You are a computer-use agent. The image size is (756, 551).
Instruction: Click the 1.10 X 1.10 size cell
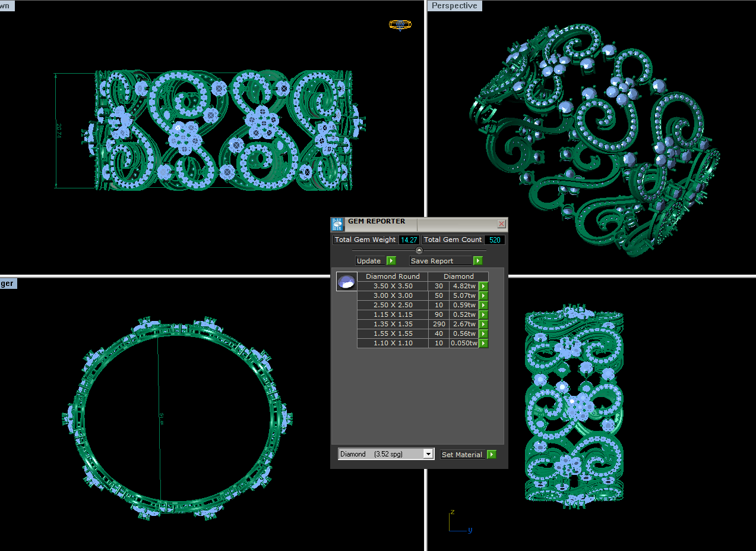pyautogui.click(x=393, y=343)
